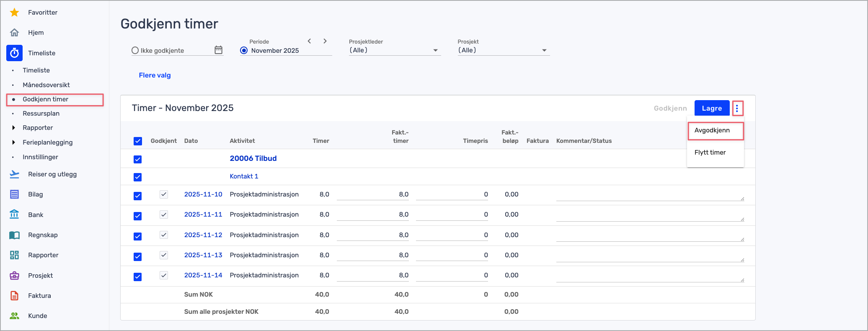Click the Bank building icon
This screenshot has width=868, height=331.
pyautogui.click(x=15, y=215)
